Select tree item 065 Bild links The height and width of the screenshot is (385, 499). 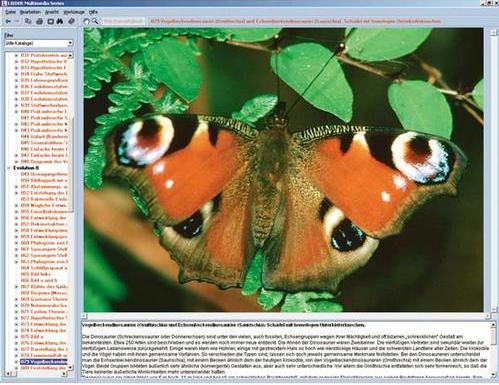click(x=36, y=274)
